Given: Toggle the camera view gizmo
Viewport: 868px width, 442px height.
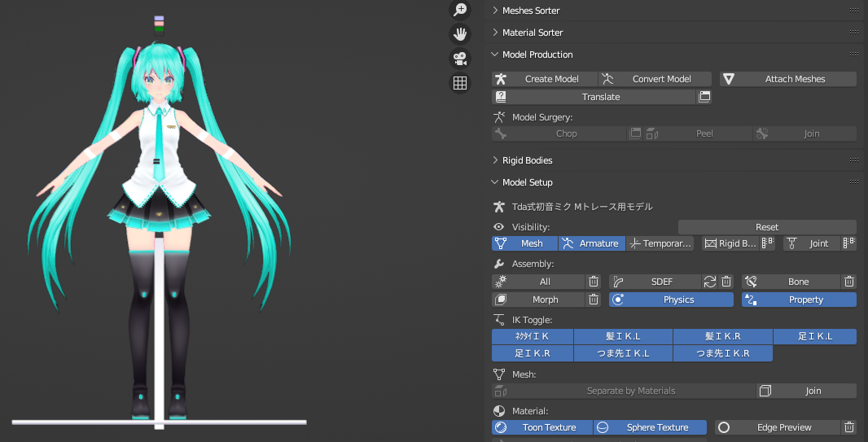Looking at the screenshot, I should tap(460, 59).
